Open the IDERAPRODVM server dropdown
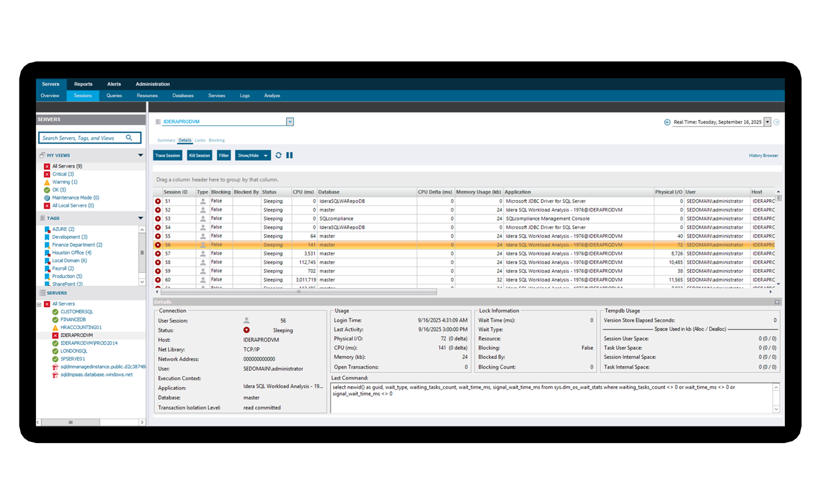 [290, 122]
